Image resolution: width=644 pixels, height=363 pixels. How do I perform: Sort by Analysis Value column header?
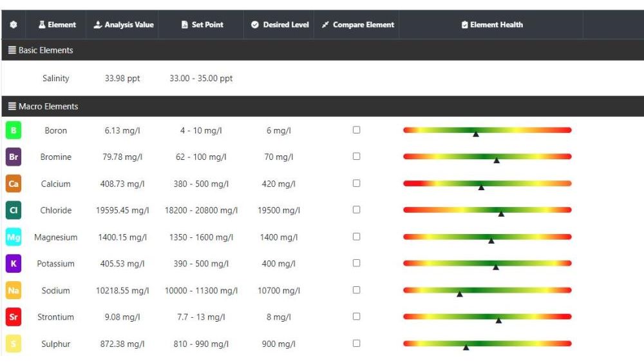124,25
